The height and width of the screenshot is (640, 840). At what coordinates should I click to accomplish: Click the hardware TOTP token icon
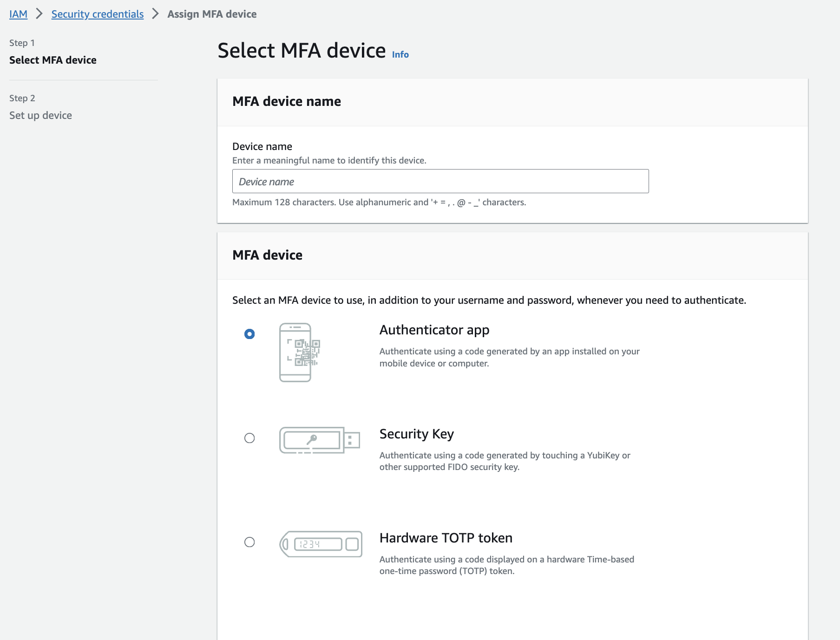coord(321,544)
